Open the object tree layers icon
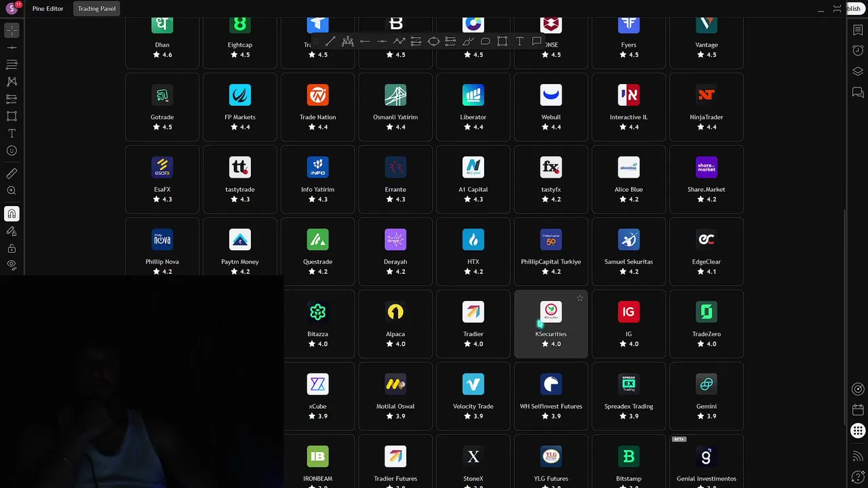This screenshot has width=868, height=488. (858, 72)
